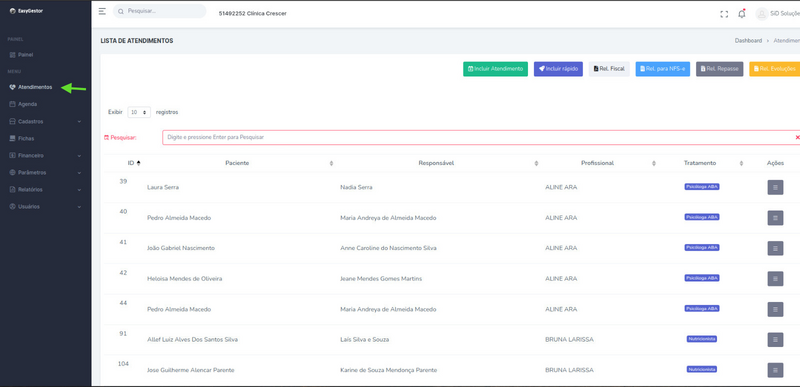Go to Dashboard breadcrumb link
The height and width of the screenshot is (387, 800).
pyautogui.click(x=748, y=41)
